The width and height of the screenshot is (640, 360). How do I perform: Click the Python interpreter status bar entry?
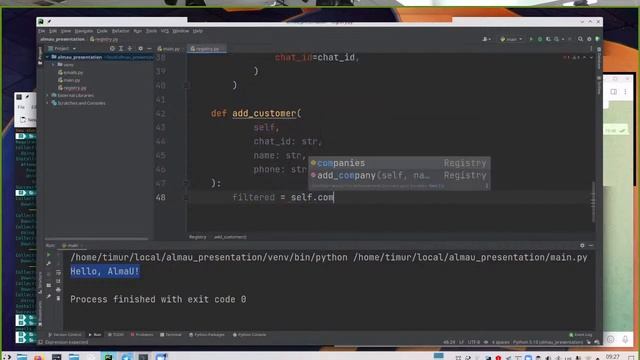pyautogui.click(x=548, y=342)
